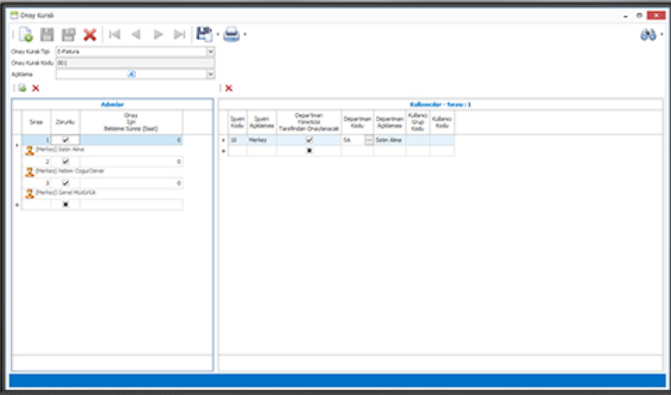The image size is (671, 395).
Task: Click the waiting time cell of step 1
Action: click(131, 140)
